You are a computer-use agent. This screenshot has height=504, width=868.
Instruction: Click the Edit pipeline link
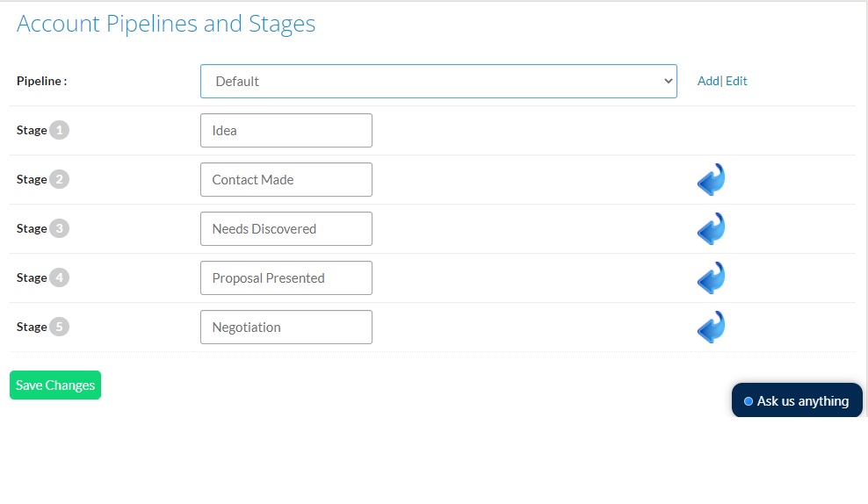(736, 82)
